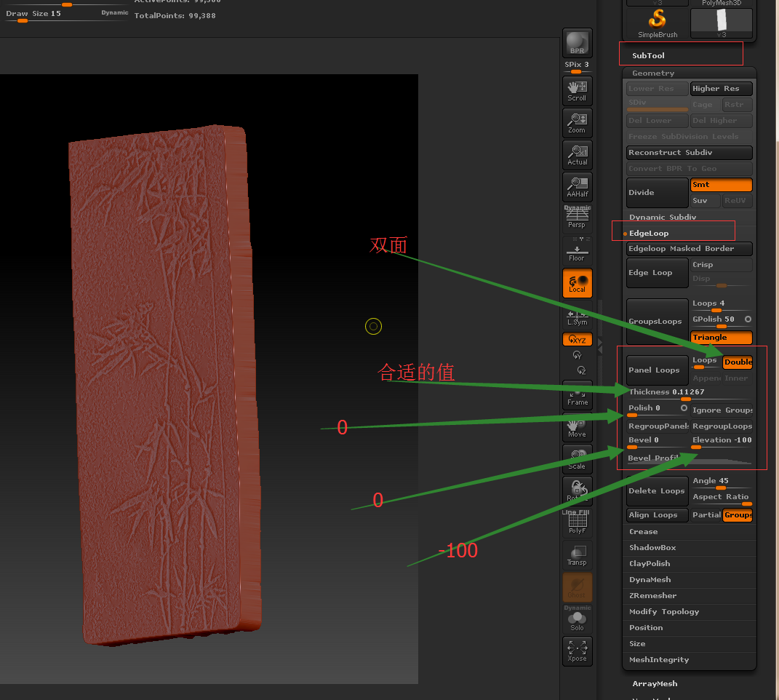Viewport: 779px width, 700px height.
Task: Click Reconstruct Subdiv button
Action: pos(689,153)
